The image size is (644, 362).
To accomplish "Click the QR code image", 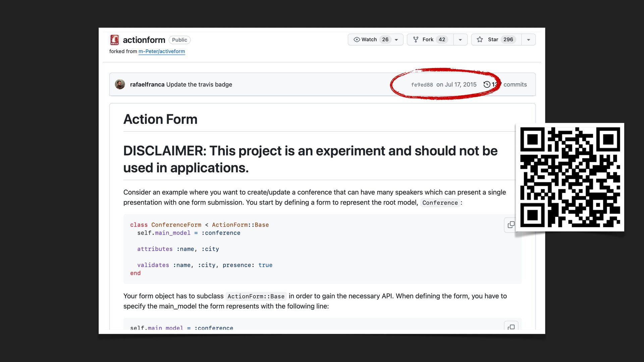I will click(570, 177).
